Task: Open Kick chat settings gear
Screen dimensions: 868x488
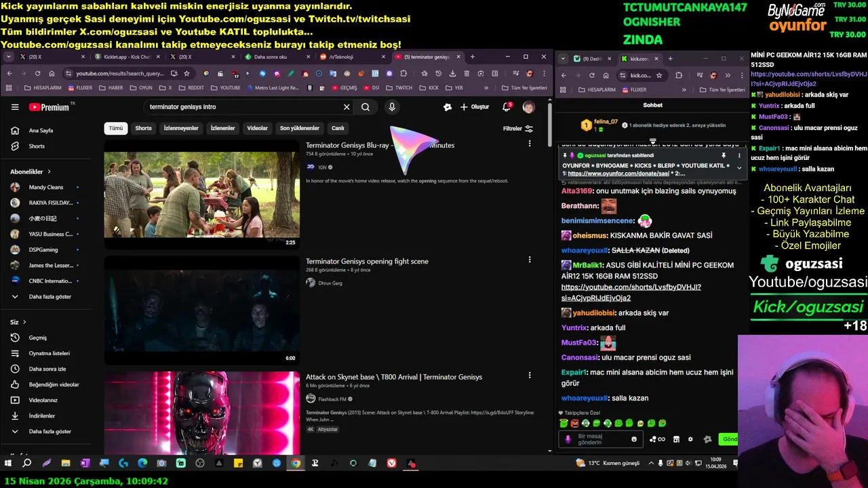Action: click(690, 439)
